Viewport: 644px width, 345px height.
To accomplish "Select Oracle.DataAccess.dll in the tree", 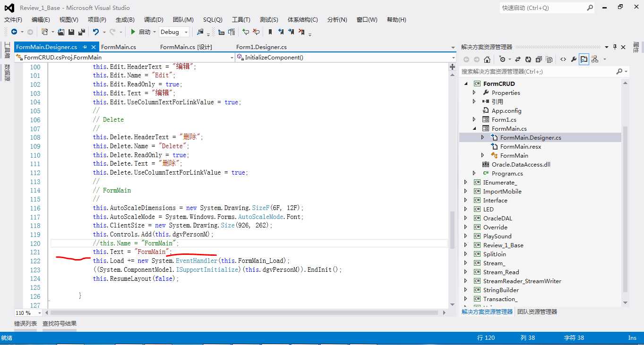I will (x=521, y=164).
